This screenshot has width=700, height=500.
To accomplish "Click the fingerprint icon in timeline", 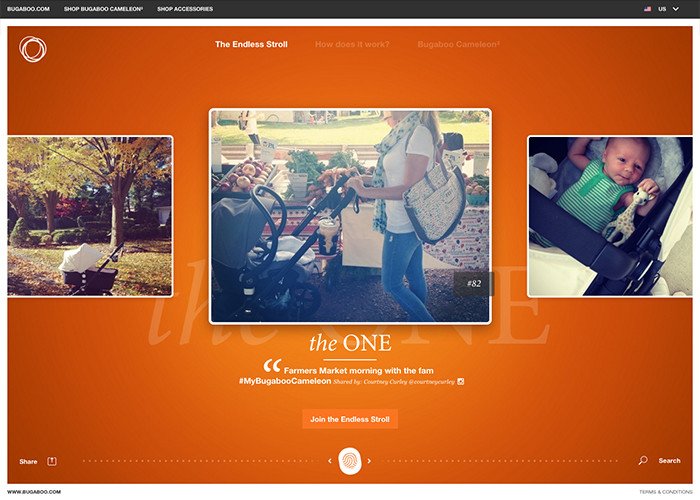I will coord(350,461).
